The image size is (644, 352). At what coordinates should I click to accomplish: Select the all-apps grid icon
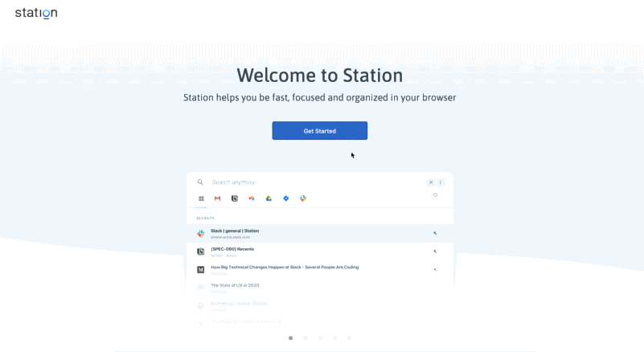point(201,199)
